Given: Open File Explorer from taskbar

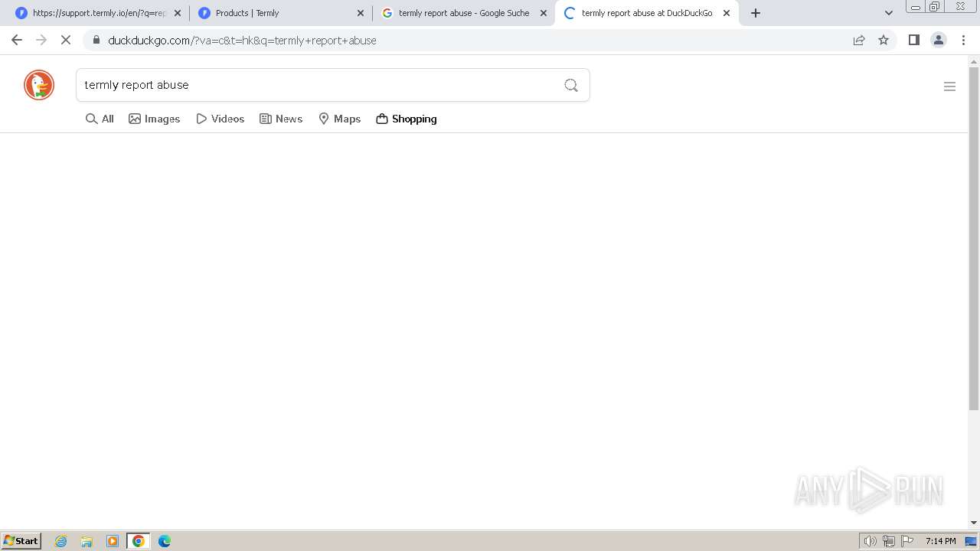Looking at the screenshot, I should [87, 541].
